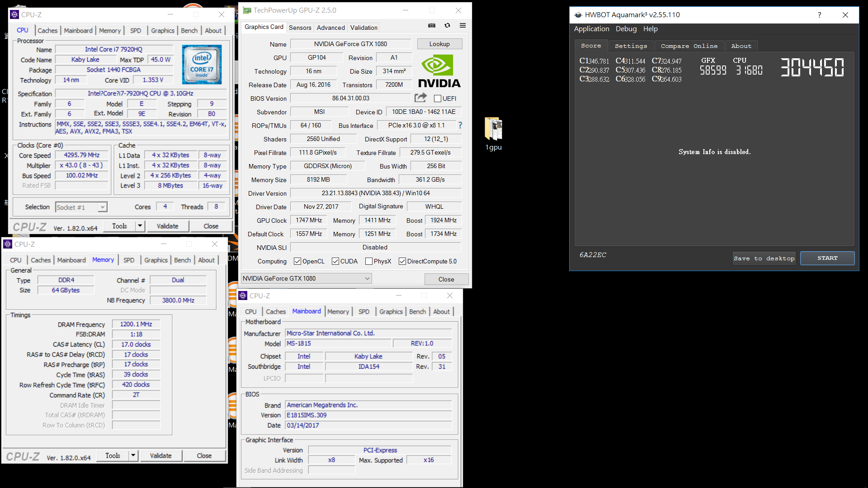
Task: Click the GPU-Z title bar icon
Action: (x=247, y=10)
